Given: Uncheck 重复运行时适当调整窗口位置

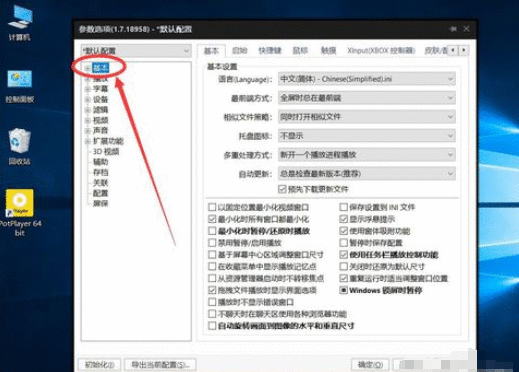Looking at the screenshot, I should pyautogui.click(x=344, y=278).
